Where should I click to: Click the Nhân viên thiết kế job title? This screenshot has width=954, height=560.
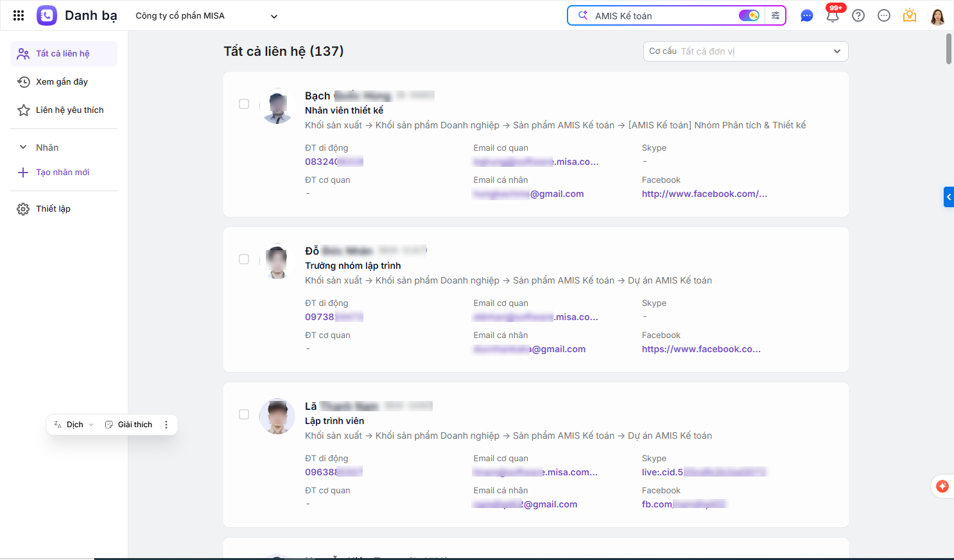[344, 110]
